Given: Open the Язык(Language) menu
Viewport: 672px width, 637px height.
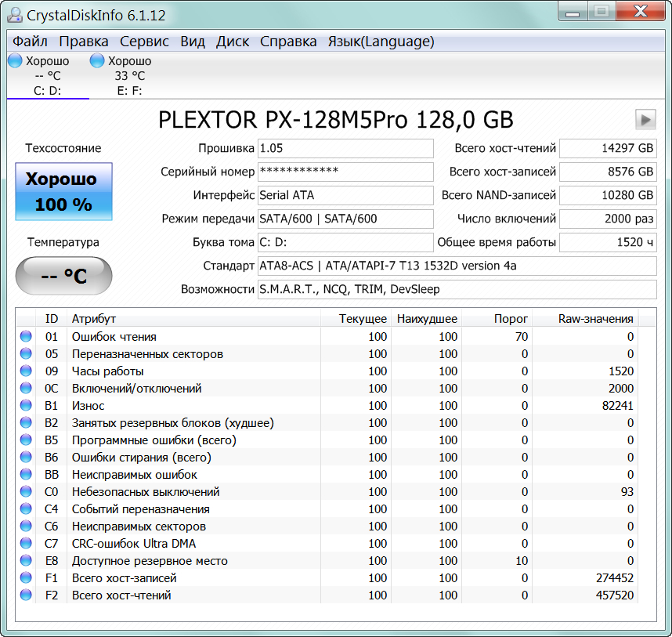Looking at the screenshot, I should 381,42.
